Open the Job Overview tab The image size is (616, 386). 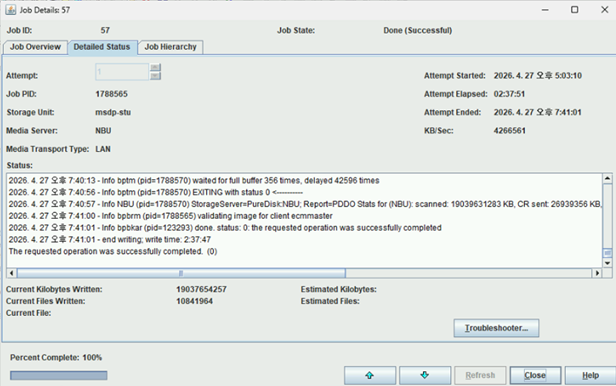tap(35, 47)
